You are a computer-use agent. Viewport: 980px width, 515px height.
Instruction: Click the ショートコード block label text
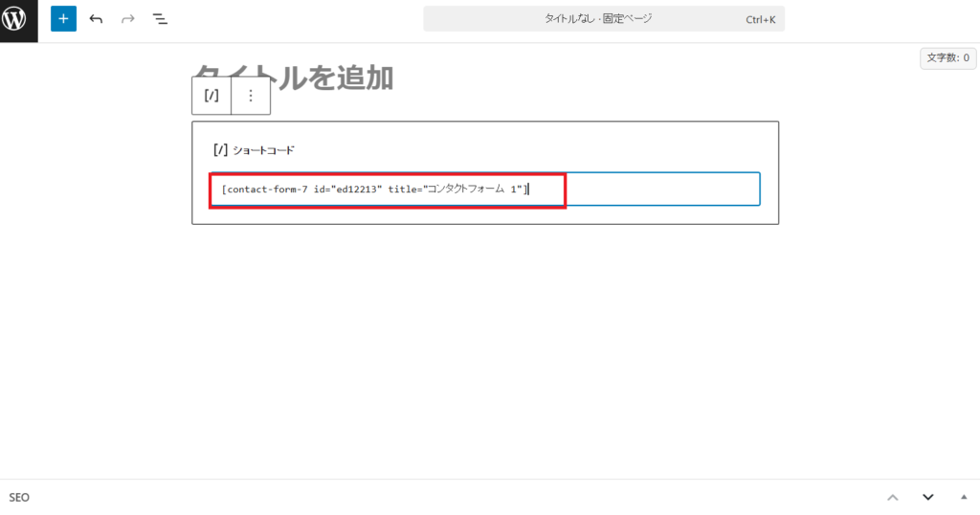[x=264, y=150]
